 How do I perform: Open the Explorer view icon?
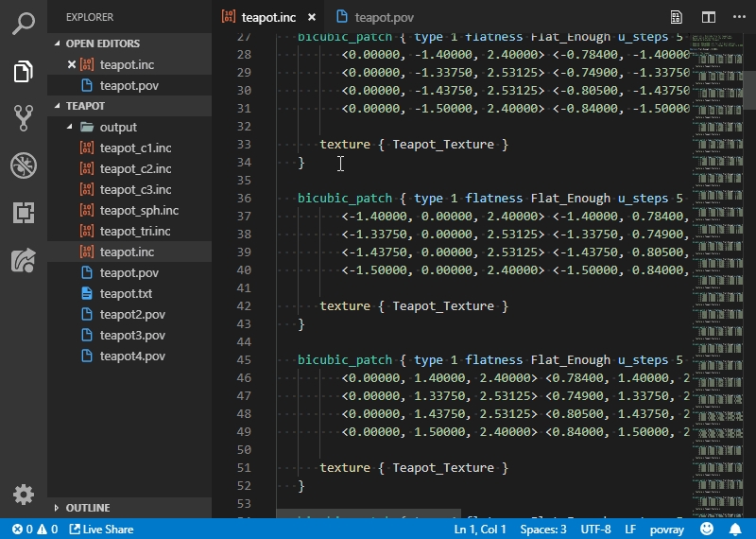24,71
